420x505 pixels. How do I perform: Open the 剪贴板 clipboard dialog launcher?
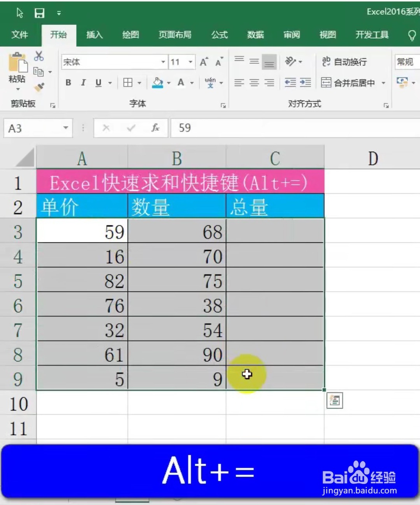coord(53,106)
